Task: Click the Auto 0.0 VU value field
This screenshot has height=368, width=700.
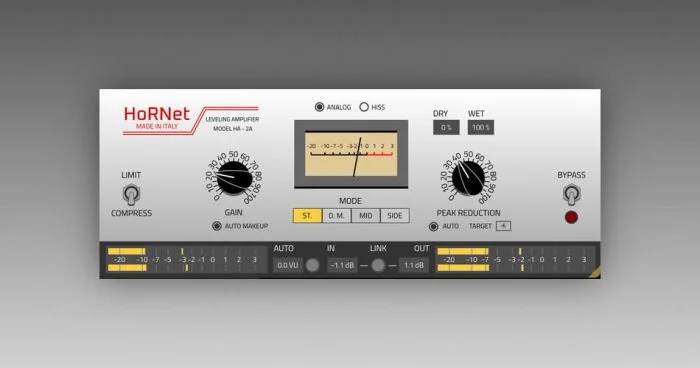Action: click(x=288, y=265)
